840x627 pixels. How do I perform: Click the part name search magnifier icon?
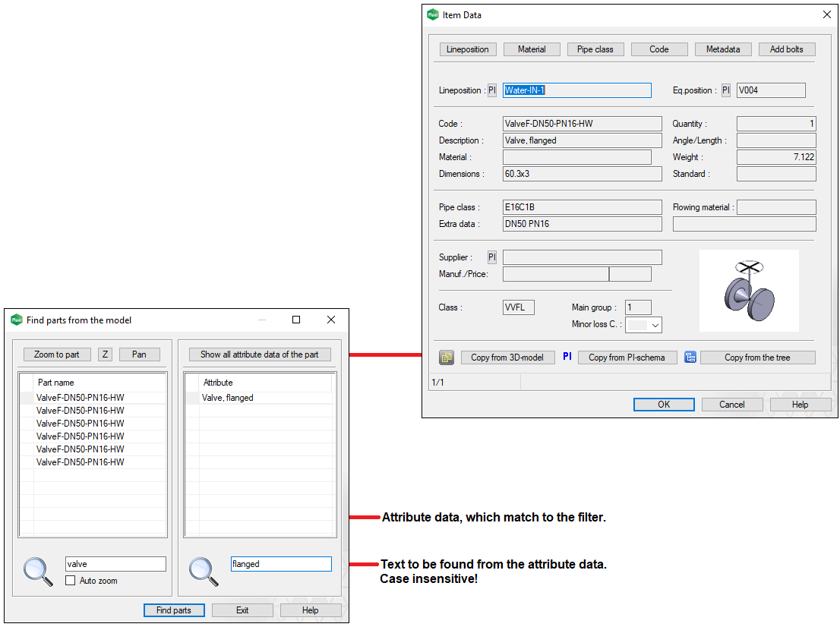point(38,572)
